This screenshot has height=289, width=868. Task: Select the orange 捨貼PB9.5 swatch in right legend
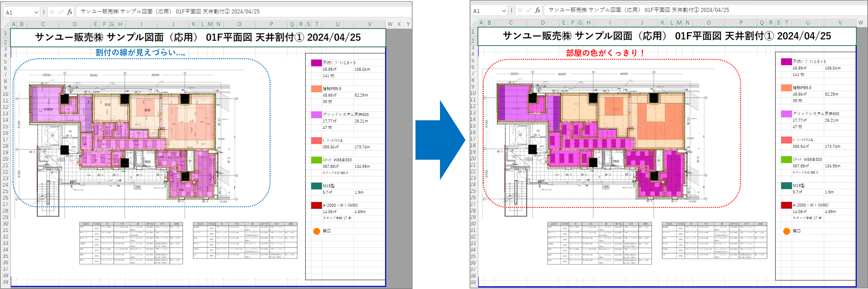coord(787,88)
